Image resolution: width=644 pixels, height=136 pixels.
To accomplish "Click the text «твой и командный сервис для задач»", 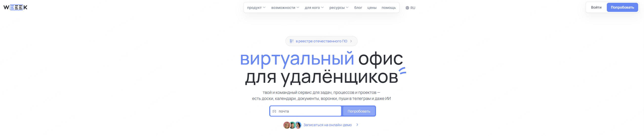I will click(297, 93).
